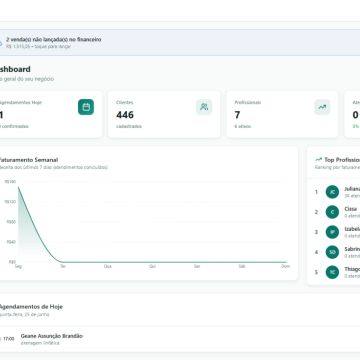Open Sabrina's avatar ranked fourth
The height and width of the screenshot is (360, 360).
point(332,252)
